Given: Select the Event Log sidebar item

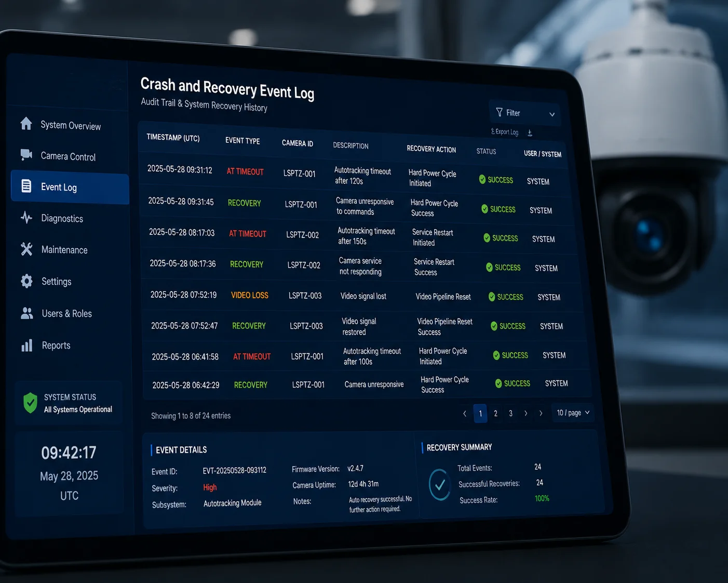Looking at the screenshot, I should 70,188.
